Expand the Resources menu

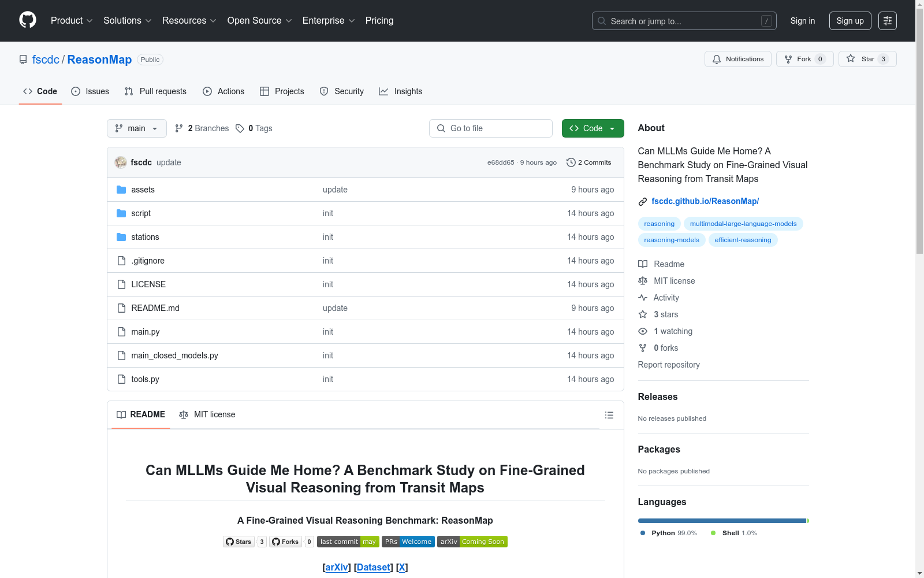(189, 21)
